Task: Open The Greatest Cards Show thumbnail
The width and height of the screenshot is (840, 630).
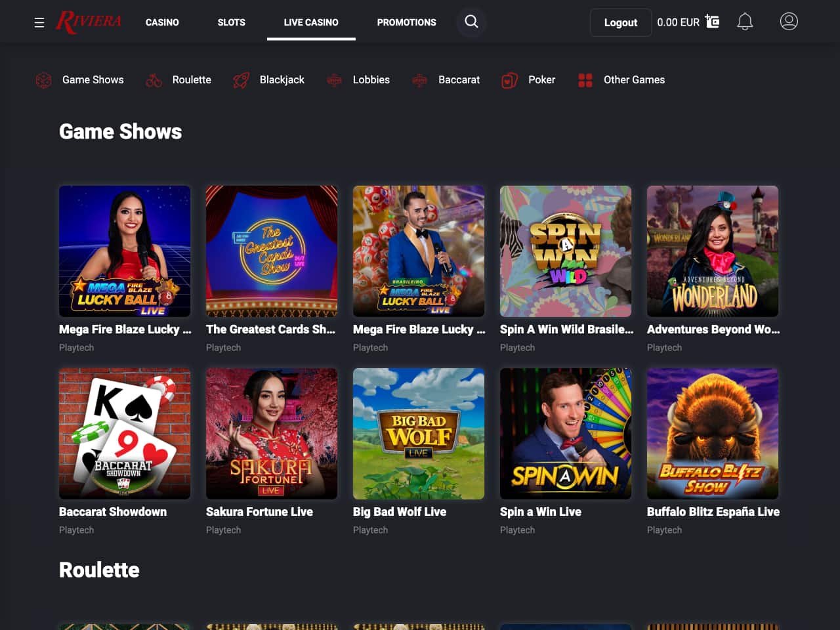Action: [x=272, y=251]
